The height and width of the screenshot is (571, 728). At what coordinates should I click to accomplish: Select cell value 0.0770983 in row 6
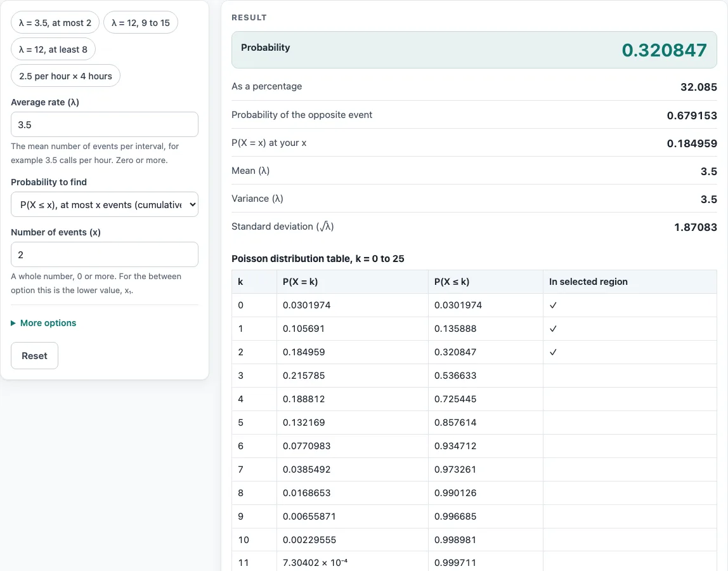[306, 446]
